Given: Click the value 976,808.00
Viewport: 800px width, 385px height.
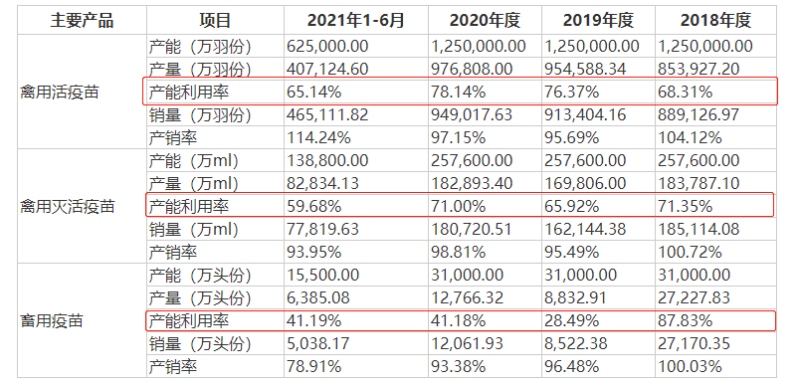Looking at the screenshot, I should (471, 69).
